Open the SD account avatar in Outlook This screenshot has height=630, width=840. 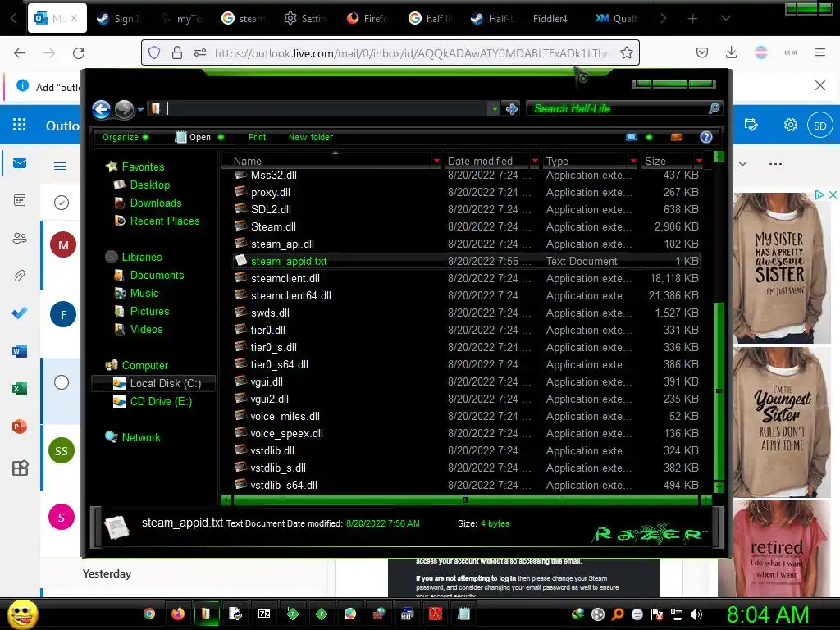820,125
